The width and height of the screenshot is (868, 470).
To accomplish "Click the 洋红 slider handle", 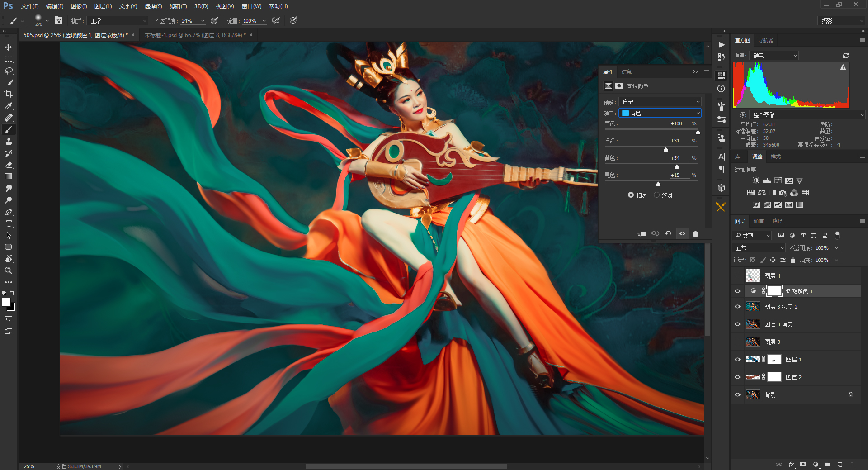I will point(666,149).
